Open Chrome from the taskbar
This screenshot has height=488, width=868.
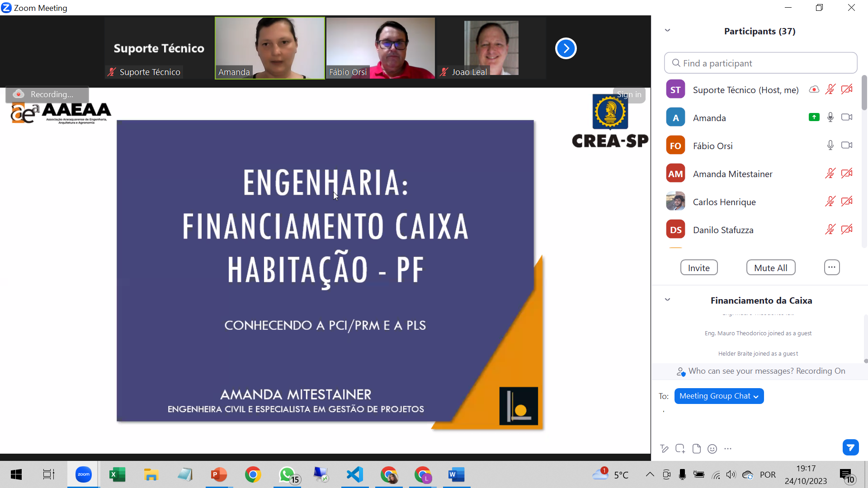coord(253,474)
